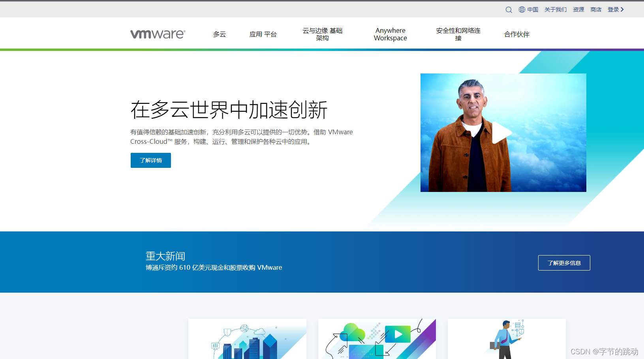
Task: Open the 关于我们 link
Action: (556, 9)
